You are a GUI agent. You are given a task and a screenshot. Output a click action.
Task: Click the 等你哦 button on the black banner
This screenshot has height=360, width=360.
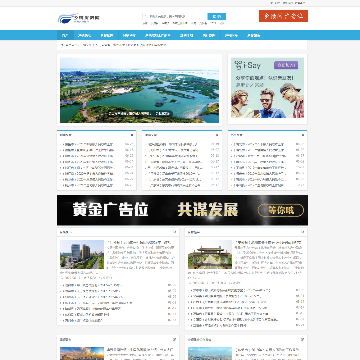(281, 210)
